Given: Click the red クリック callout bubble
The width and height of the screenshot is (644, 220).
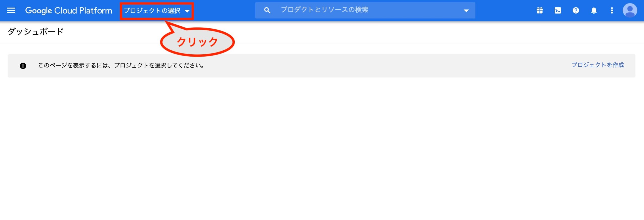Looking at the screenshot, I should click(197, 42).
